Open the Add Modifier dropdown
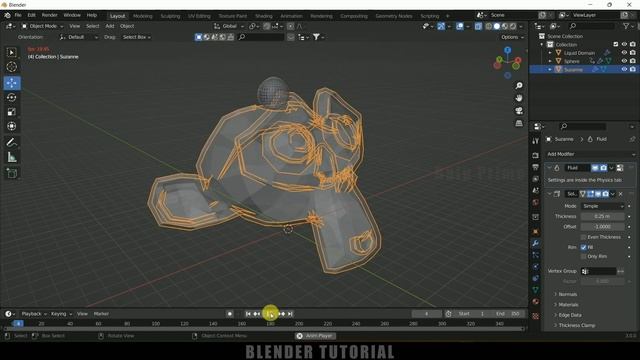 (x=590, y=154)
